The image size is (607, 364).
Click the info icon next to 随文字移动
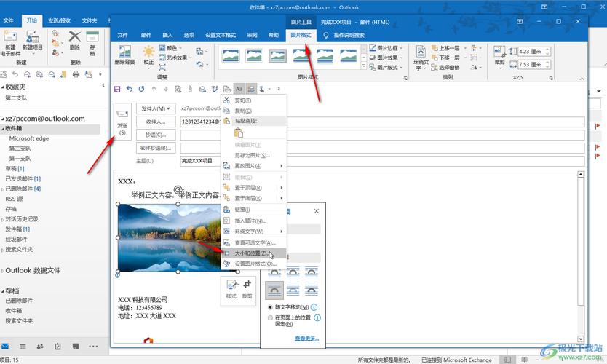[x=314, y=307]
